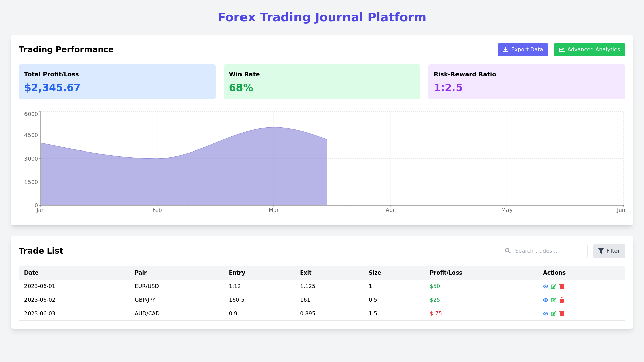Click the Profit/Loss column header
The height and width of the screenshot is (362, 644).
445,273
